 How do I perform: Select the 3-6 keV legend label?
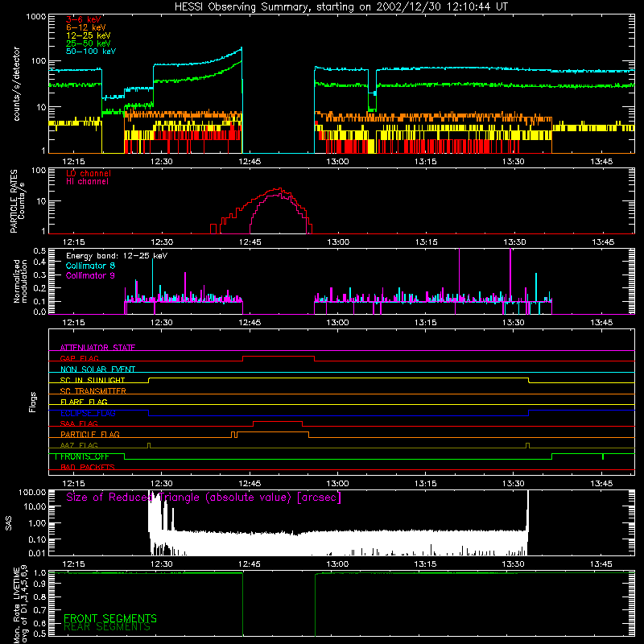[x=83, y=19]
